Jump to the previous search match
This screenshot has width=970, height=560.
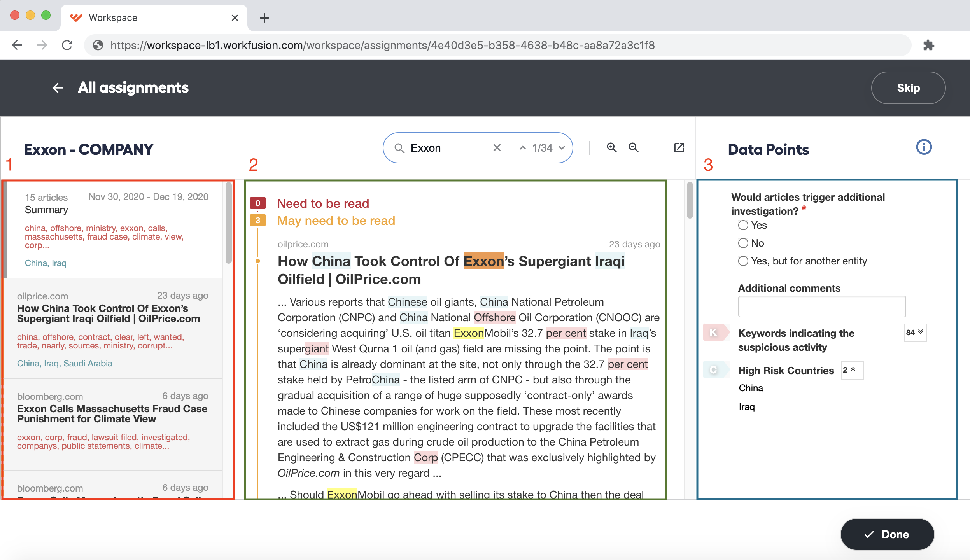pos(523,148)
